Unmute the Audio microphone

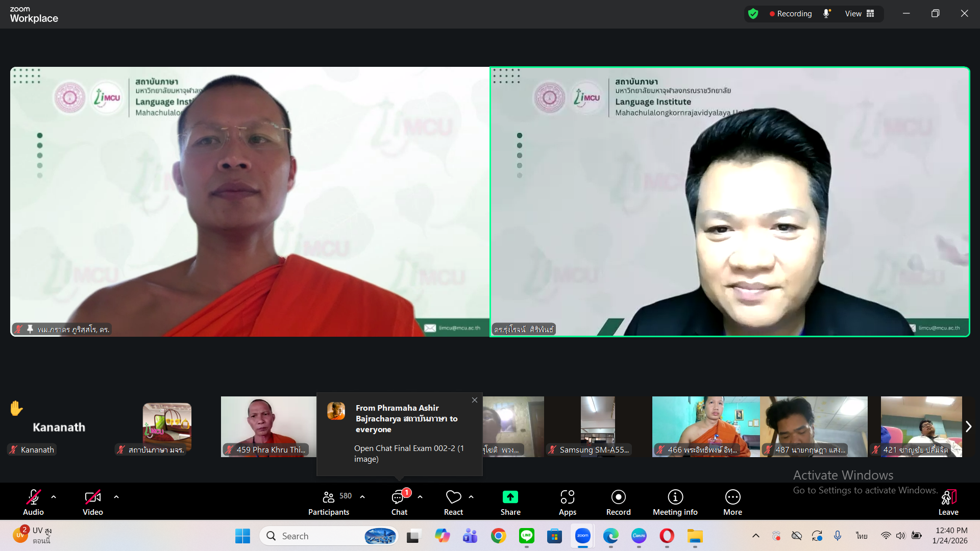(33, 497)
